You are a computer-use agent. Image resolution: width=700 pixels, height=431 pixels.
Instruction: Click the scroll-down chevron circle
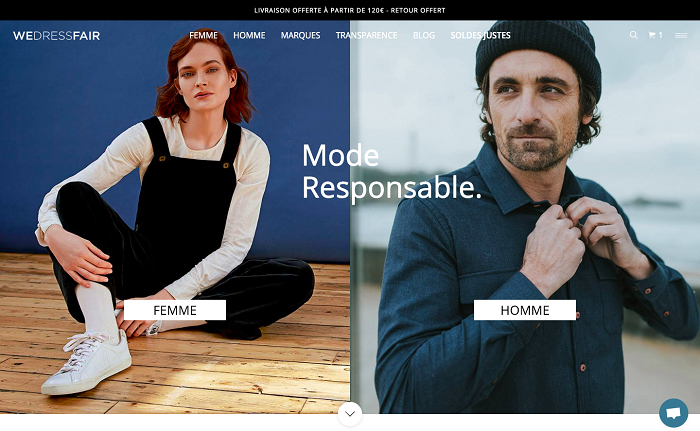(350, 414)
